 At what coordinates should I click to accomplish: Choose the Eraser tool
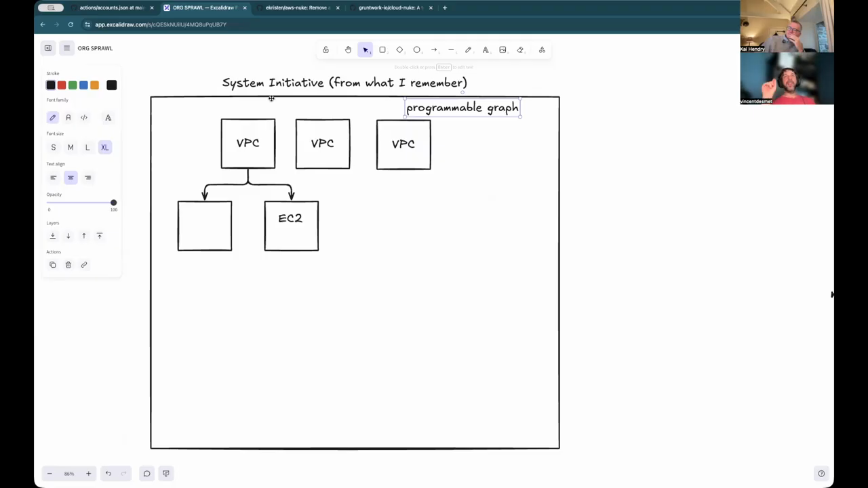coord(520,49)
